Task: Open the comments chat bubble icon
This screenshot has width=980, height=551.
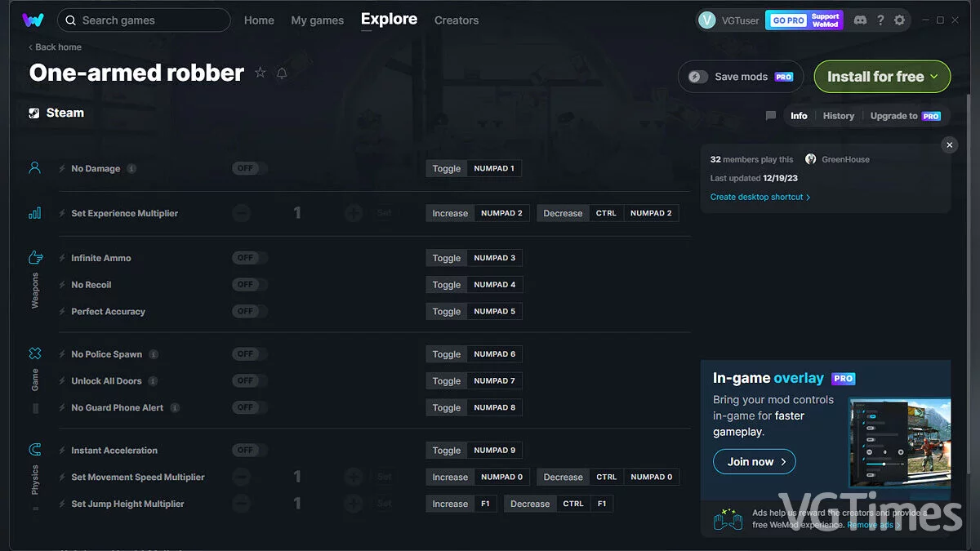Action: click(x=770, y=116)
